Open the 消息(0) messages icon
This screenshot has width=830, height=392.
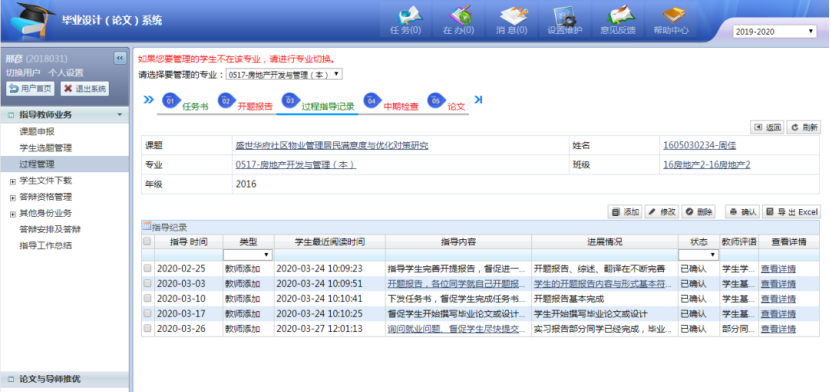[511, 20]
